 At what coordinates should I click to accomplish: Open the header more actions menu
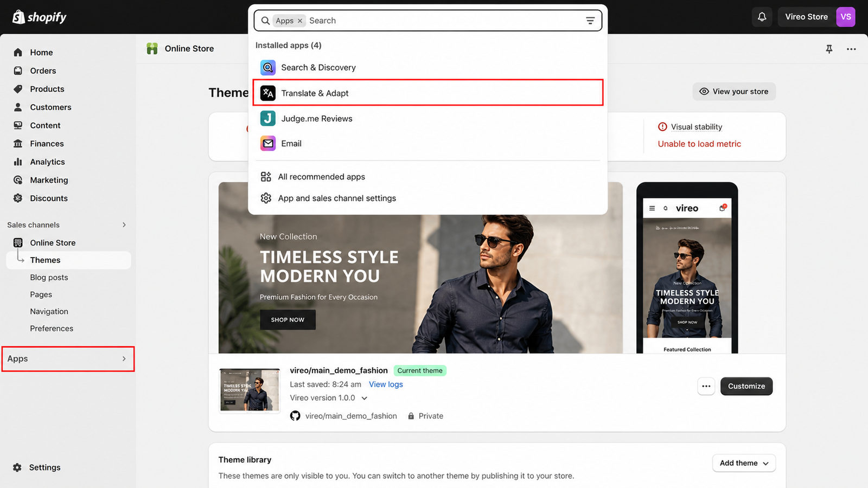click(851, 49)
